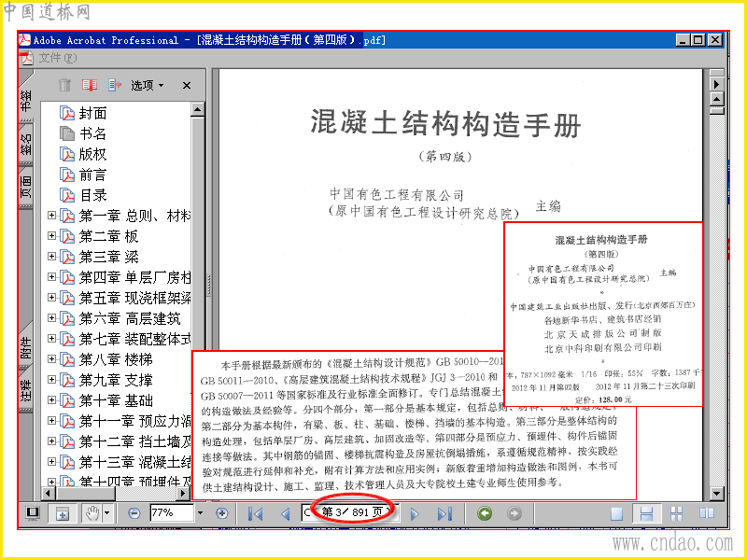Open the 选项 options menu

click(x=148, y=85)
